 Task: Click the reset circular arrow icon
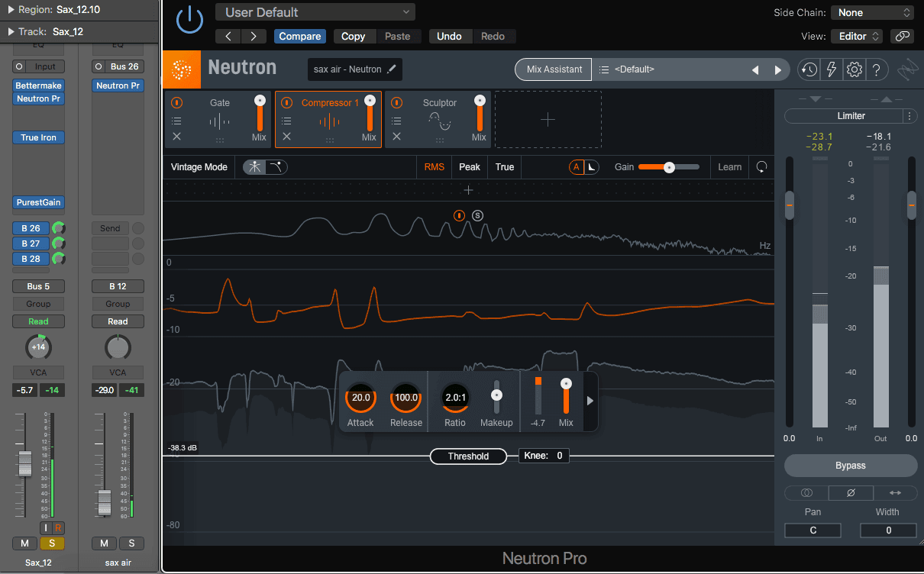761,167
